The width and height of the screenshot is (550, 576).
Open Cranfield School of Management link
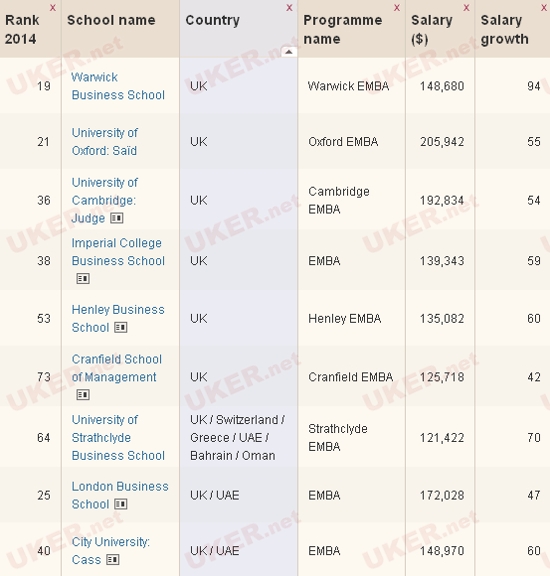click(x=117, y=368)
